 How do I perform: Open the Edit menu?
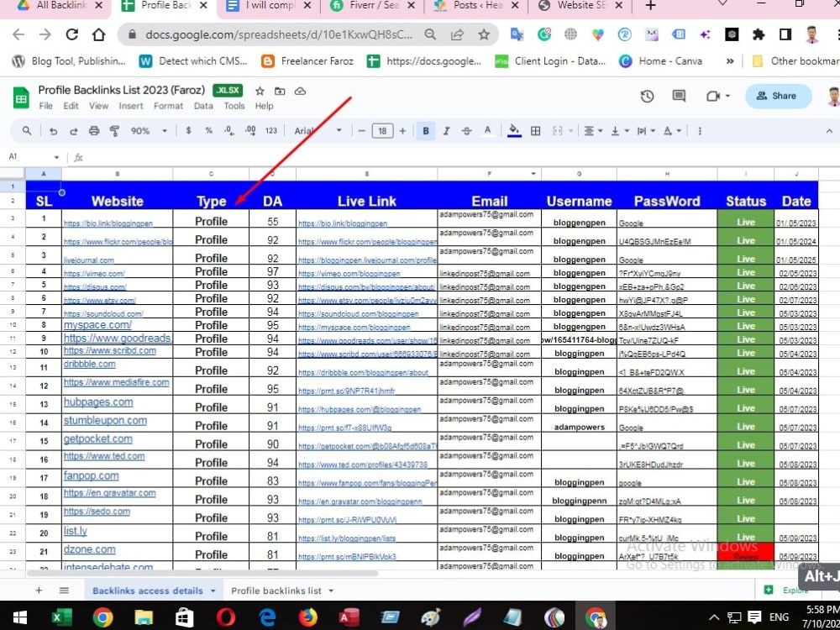click(71, 106)
